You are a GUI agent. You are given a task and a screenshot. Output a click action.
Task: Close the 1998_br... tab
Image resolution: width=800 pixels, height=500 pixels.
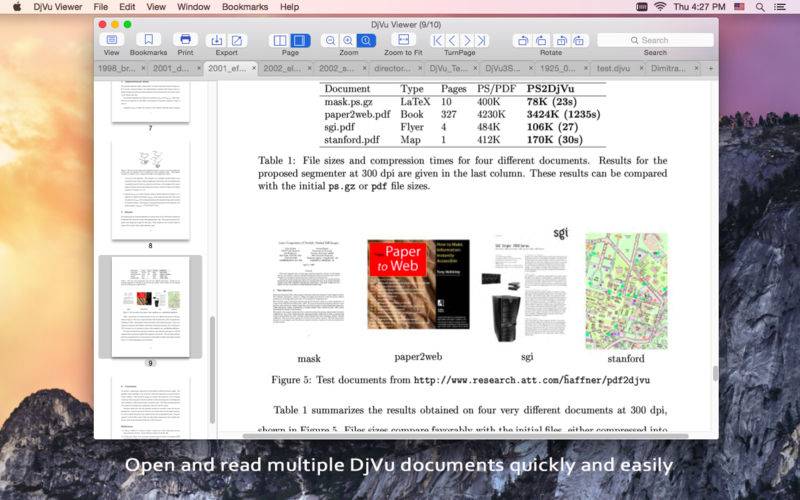coord(143,68)
